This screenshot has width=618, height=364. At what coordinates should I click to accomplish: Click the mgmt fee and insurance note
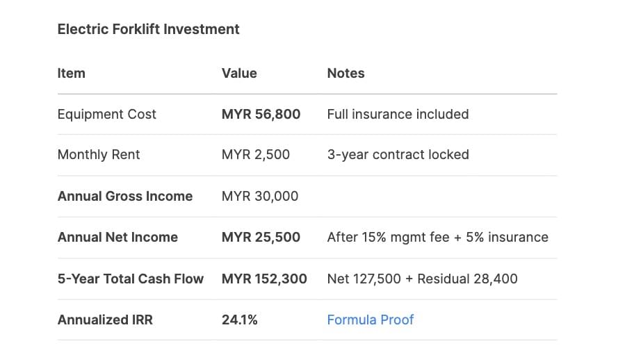coord(437,237)
